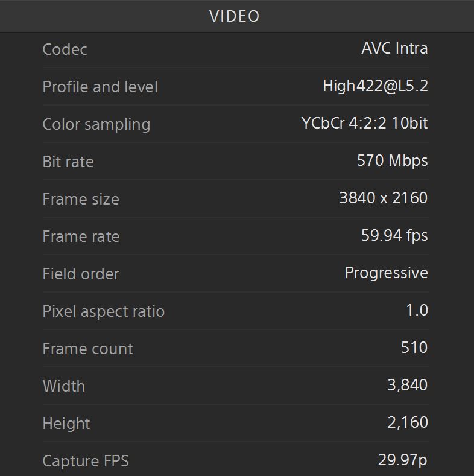Click the Field order label

(81, 274)
